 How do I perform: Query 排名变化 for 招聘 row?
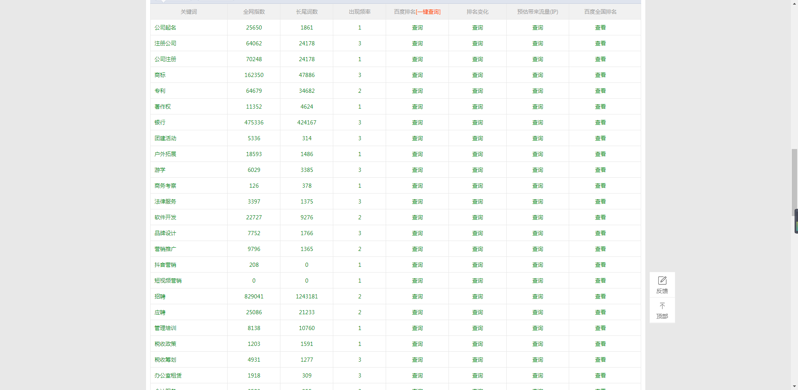tap(477, 296)
